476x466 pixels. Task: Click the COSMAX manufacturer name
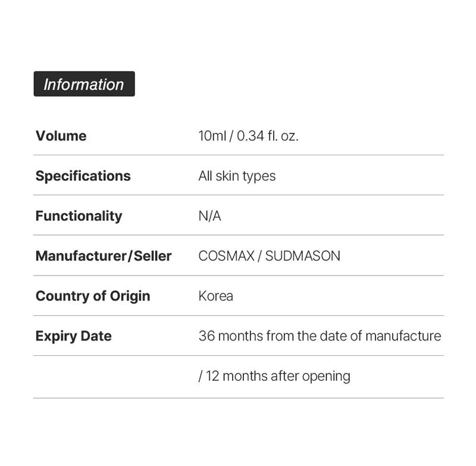point(226,256)
